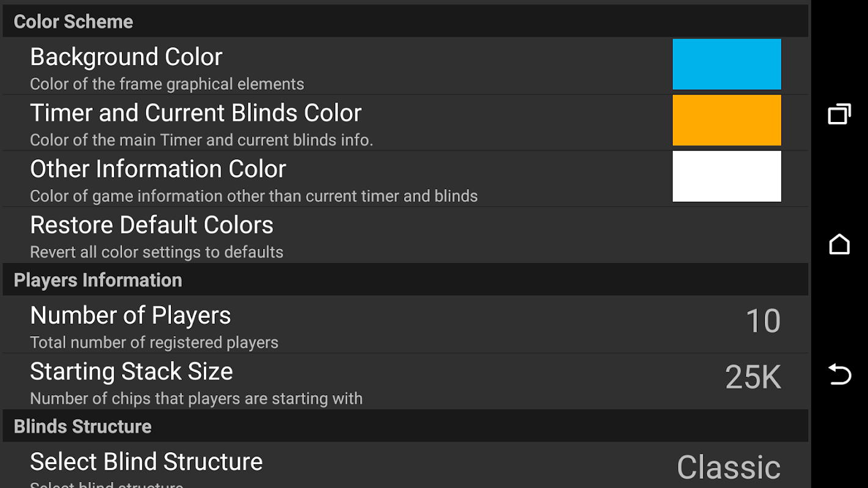Screen dimensions: 868x488
Task: Open Select Blind Structure option
Action: [x=146, y=462]
